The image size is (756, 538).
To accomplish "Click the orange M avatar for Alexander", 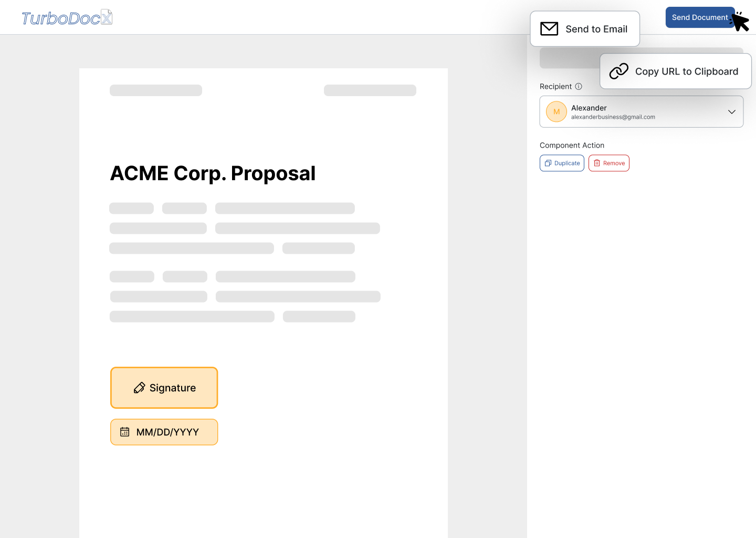I will pyautogui.click(x=556, y=112).
